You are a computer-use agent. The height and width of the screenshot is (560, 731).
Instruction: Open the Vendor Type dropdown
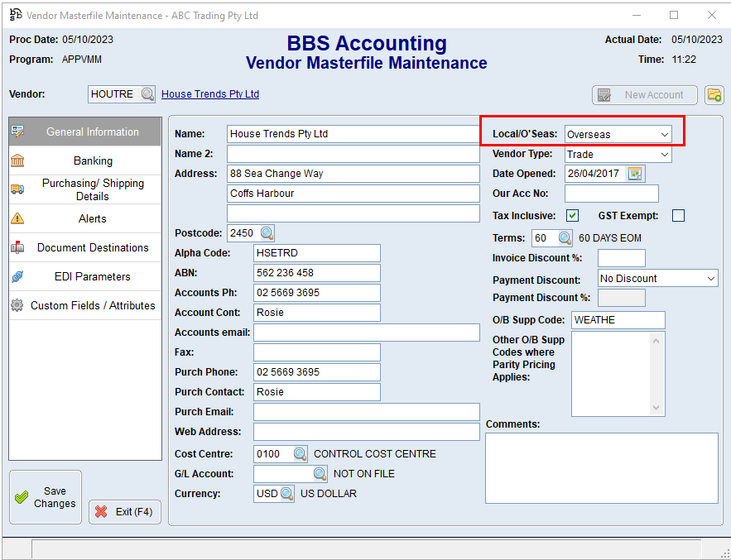tap(665, 155)
